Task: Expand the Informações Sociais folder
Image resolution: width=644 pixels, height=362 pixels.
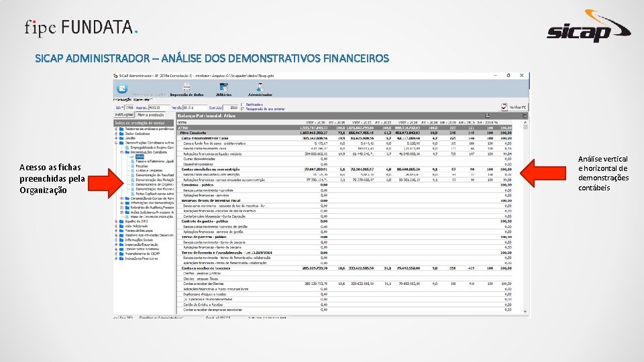Action: tap(116, 240)
